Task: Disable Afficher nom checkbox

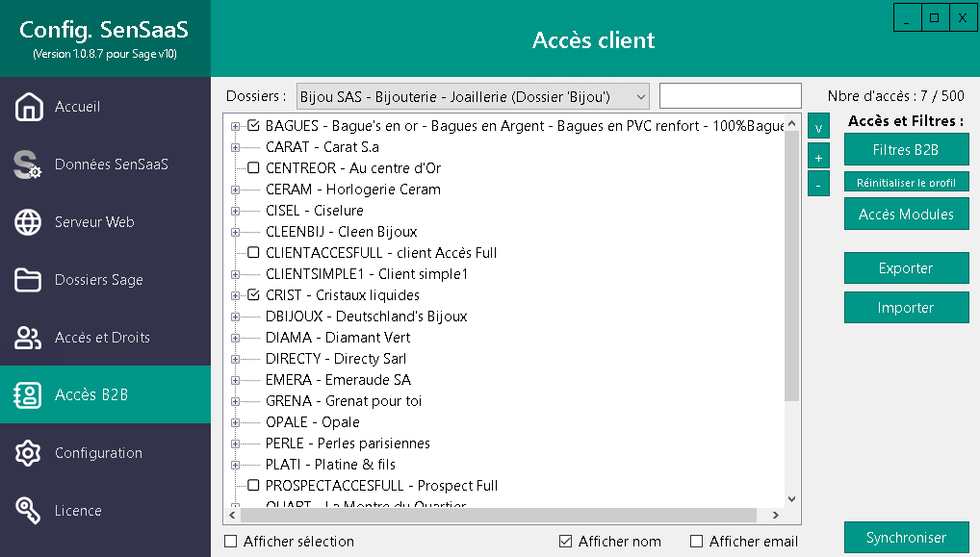Action: (x=566, y=542)
